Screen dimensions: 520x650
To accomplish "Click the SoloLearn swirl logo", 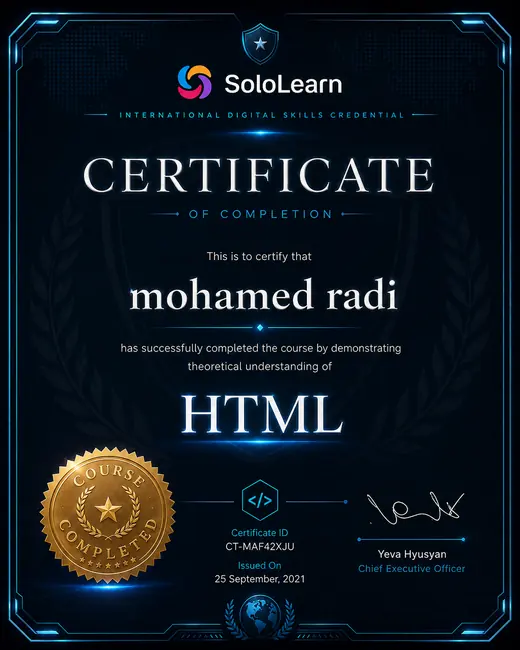I will click(194, 82).
